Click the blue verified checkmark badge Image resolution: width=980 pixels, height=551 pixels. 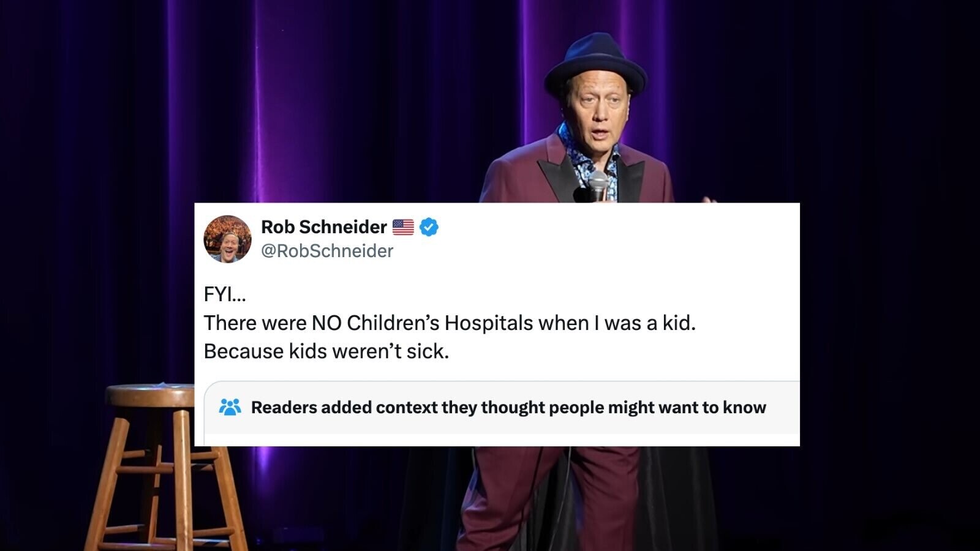coord(429,227)
